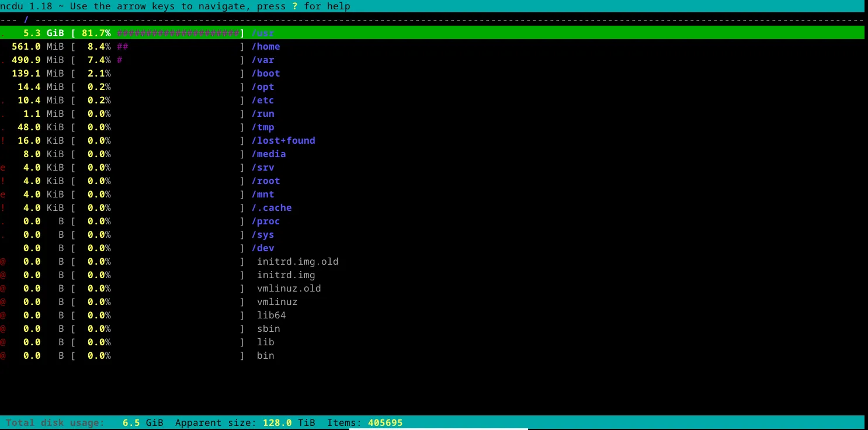This screenshot has height=430, width=868.
Task: Click the 81.7% usage percentage
Action: [x=96, y=33]
